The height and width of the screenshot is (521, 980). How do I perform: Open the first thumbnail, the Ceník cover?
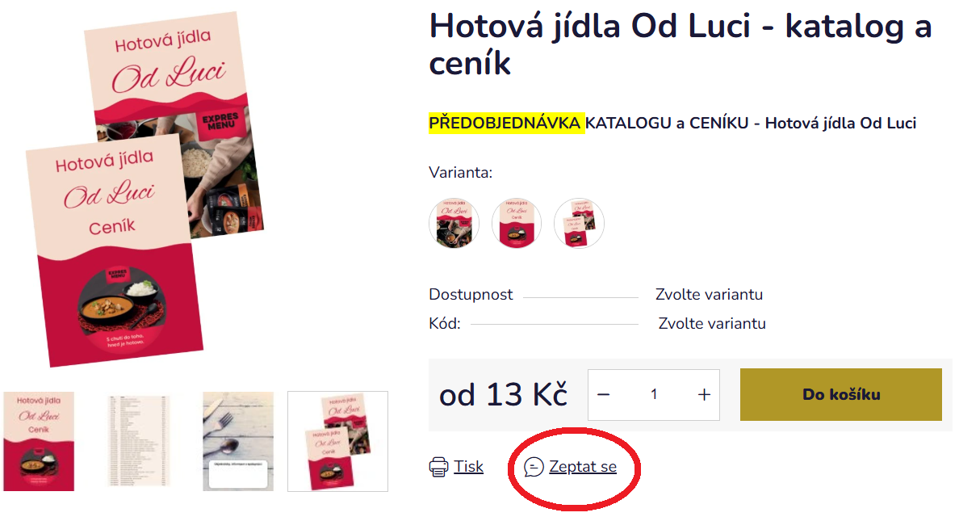point(39,441)
